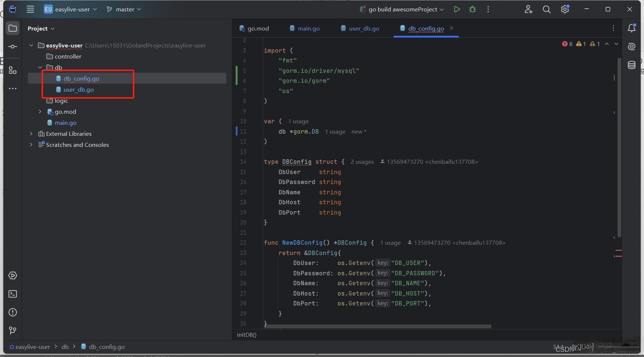Click line number 14 in the gutter
This screenshot has width=644, height=357.
[x=243, y=162]
